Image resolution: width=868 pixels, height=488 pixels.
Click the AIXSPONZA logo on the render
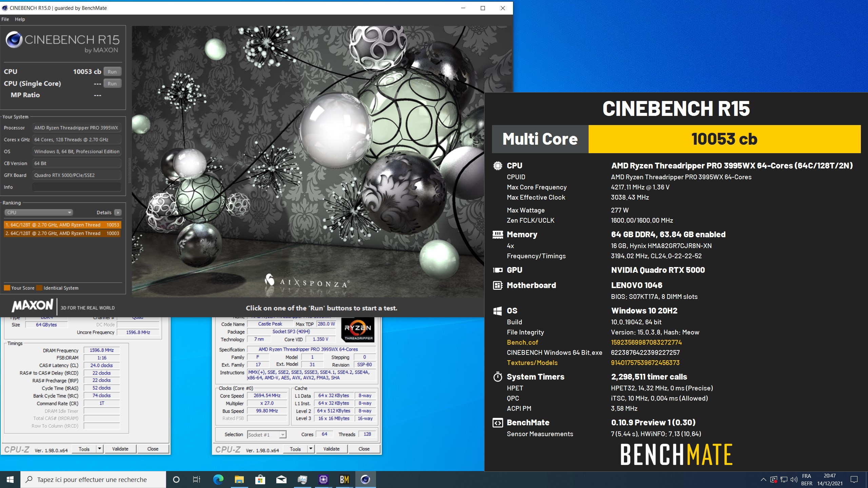307,281
